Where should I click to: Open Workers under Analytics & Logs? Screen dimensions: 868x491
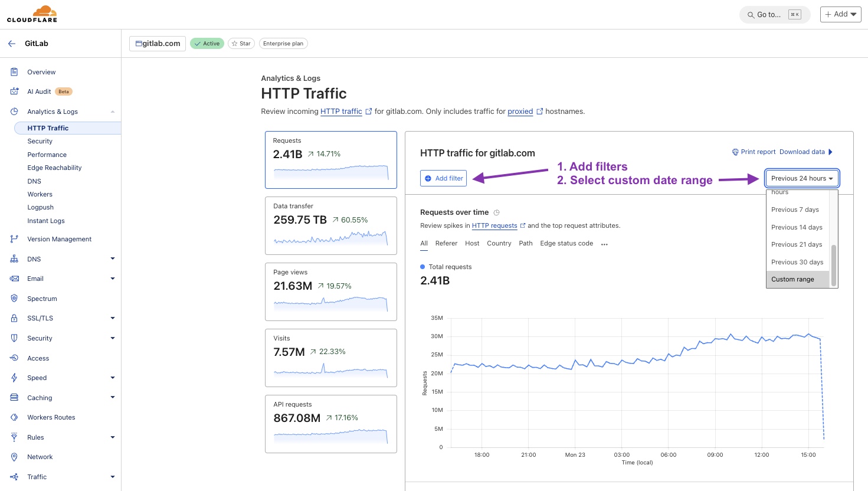click(40, 194)
